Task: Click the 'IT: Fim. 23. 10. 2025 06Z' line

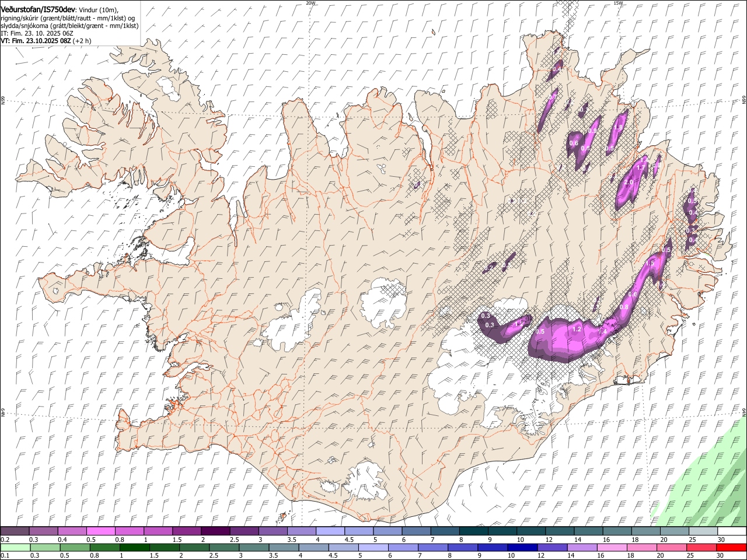Action: coord(37,34)
